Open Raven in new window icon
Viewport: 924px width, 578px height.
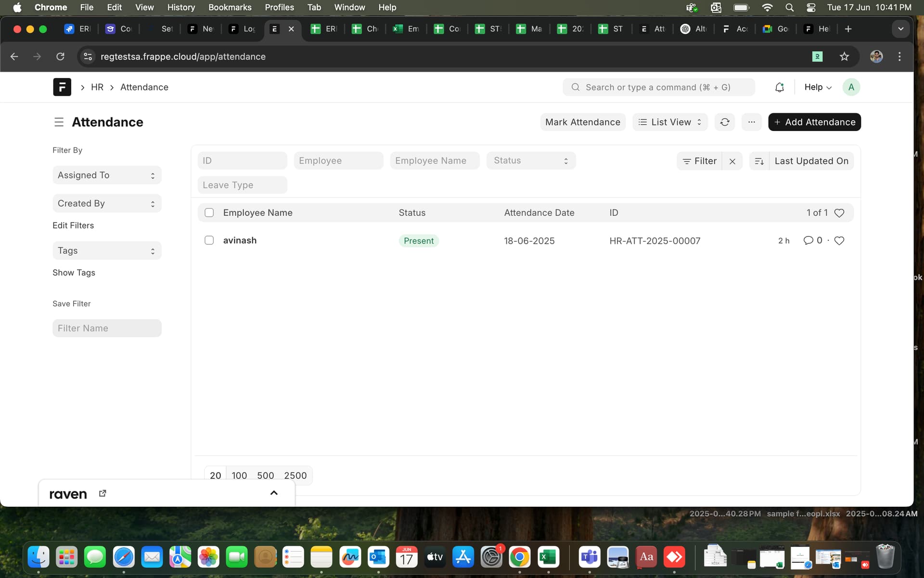[103, 493]
